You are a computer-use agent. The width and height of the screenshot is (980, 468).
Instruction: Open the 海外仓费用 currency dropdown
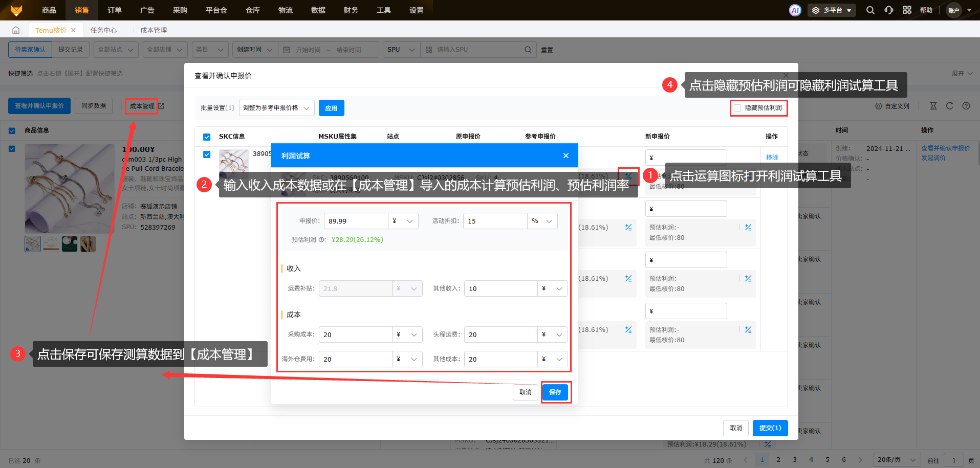click(x=407, y=359)
